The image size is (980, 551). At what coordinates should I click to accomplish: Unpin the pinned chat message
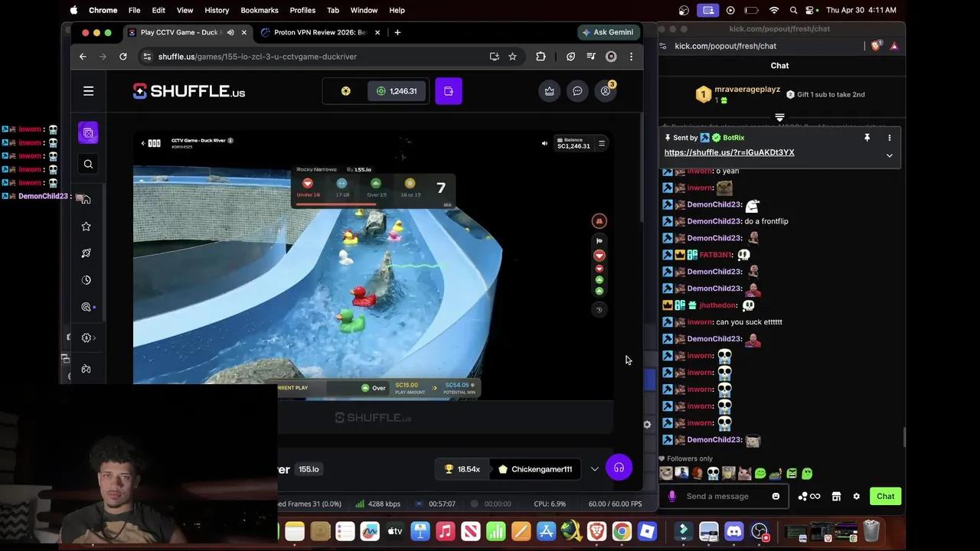pos(867,138)
